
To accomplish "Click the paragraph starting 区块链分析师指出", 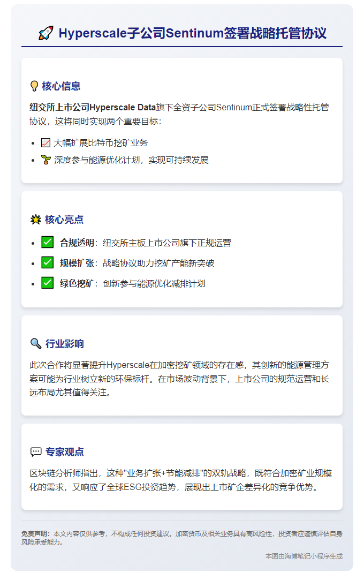I will coord(181,480).
